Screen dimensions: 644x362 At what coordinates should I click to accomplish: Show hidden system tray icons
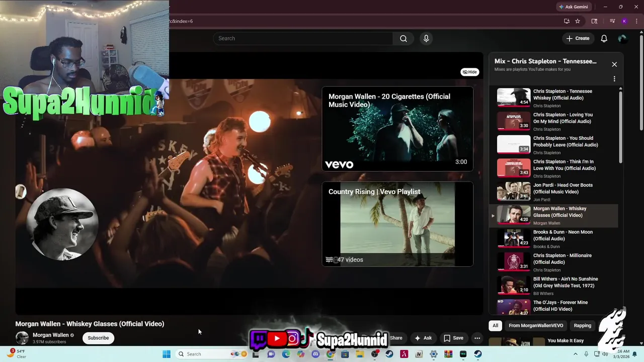coord(576,354)
